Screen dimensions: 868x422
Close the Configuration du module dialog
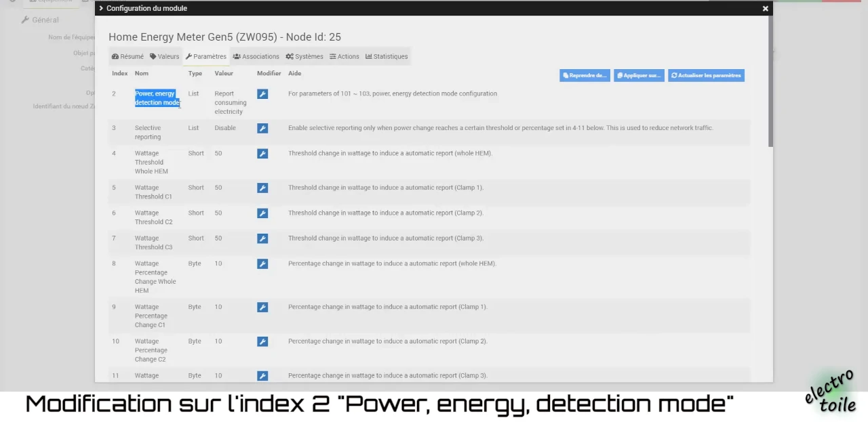[766, 9]
